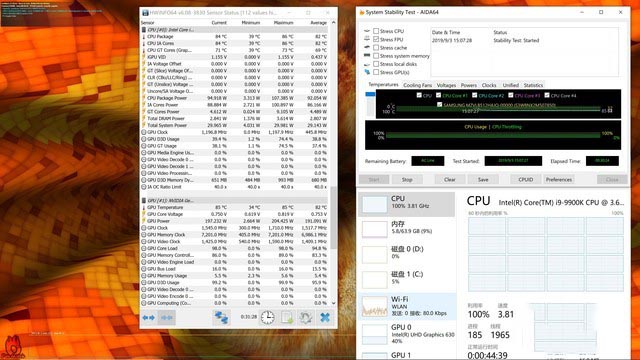Select the 磁盘 1 (C:) thumbnail
Viewport: 640px width, 360px height.
click(375, 280)
